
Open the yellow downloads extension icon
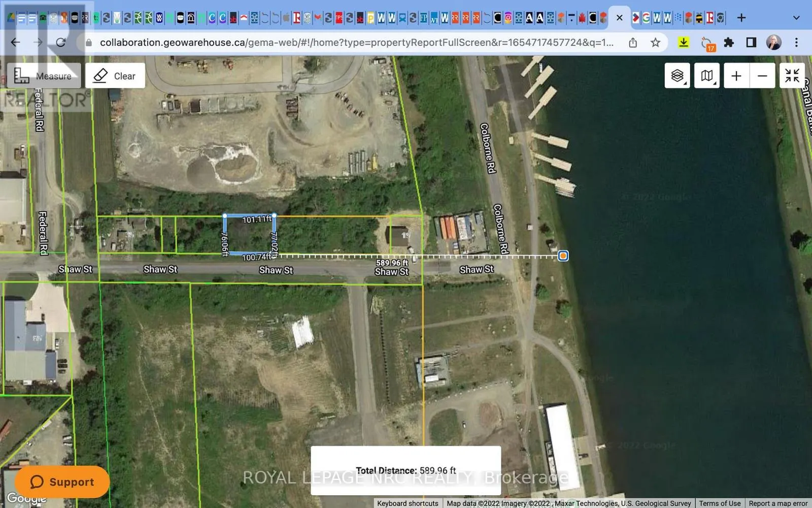click(684, 43)
